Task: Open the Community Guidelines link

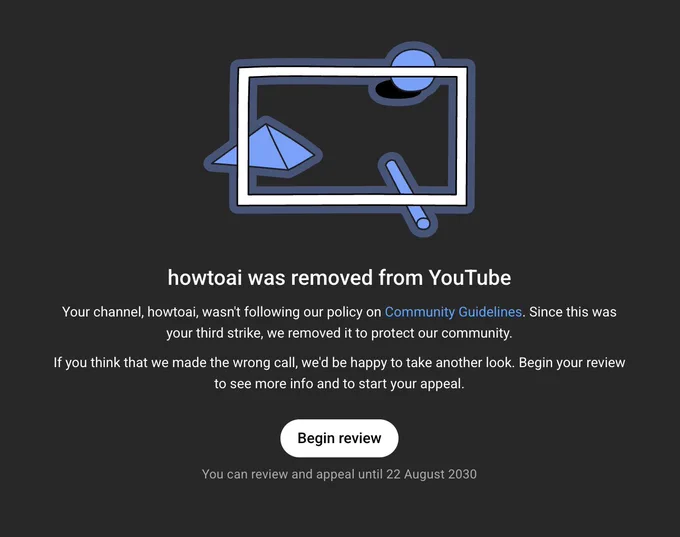Action: (x=453, y=312)
